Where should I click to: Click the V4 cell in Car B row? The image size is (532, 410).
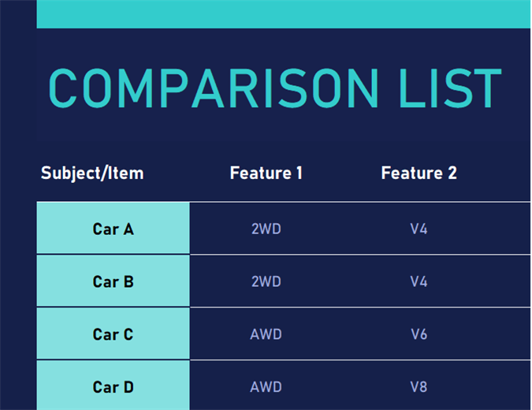coord(419,281)
